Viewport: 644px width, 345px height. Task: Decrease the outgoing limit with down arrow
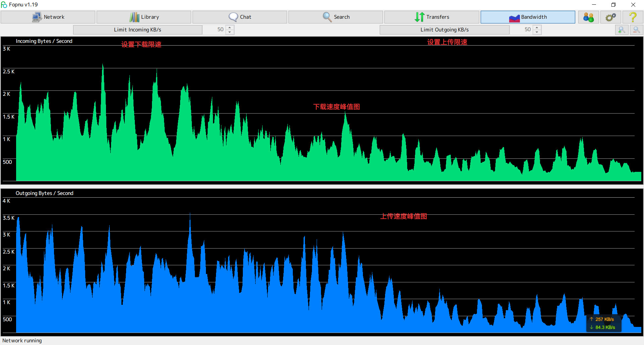click(537, 32)
